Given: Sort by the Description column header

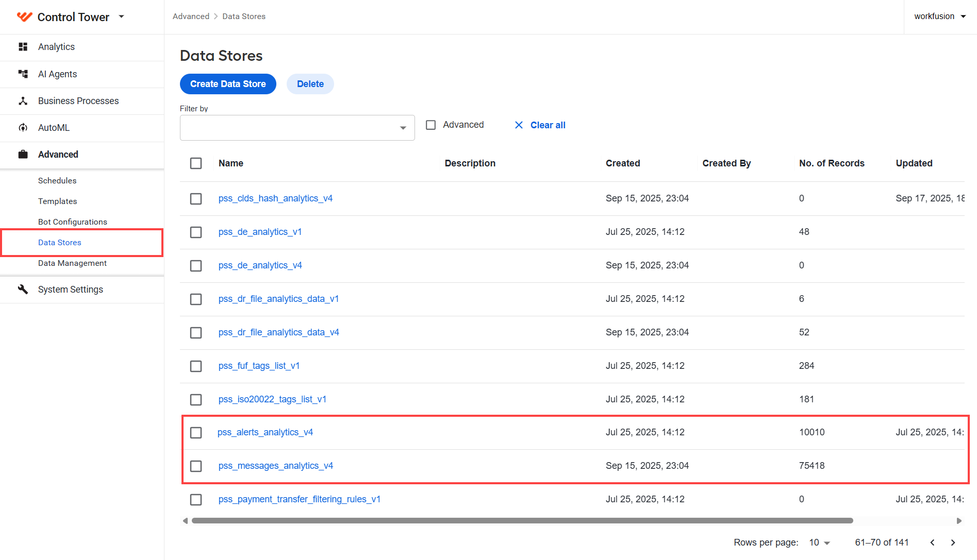Looking at the screenshot, I should (x=470, y=163).
